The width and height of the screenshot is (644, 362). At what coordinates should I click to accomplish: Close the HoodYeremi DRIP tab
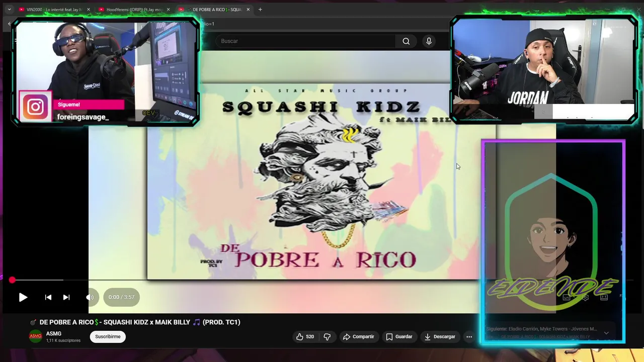168,10
